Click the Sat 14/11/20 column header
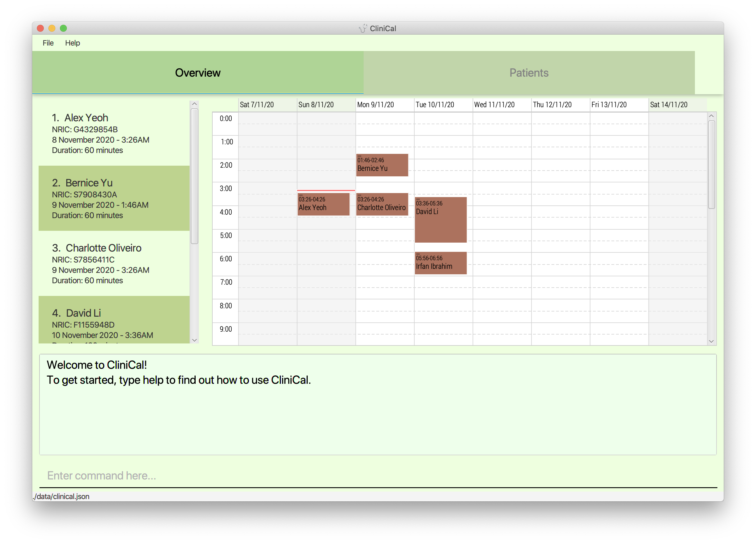 (x=678, y=105)
